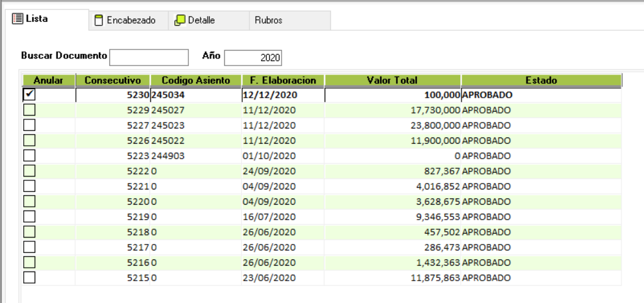Click the Buscar Documento input field
Screen dimensions: 644x303
pos(149,57)
